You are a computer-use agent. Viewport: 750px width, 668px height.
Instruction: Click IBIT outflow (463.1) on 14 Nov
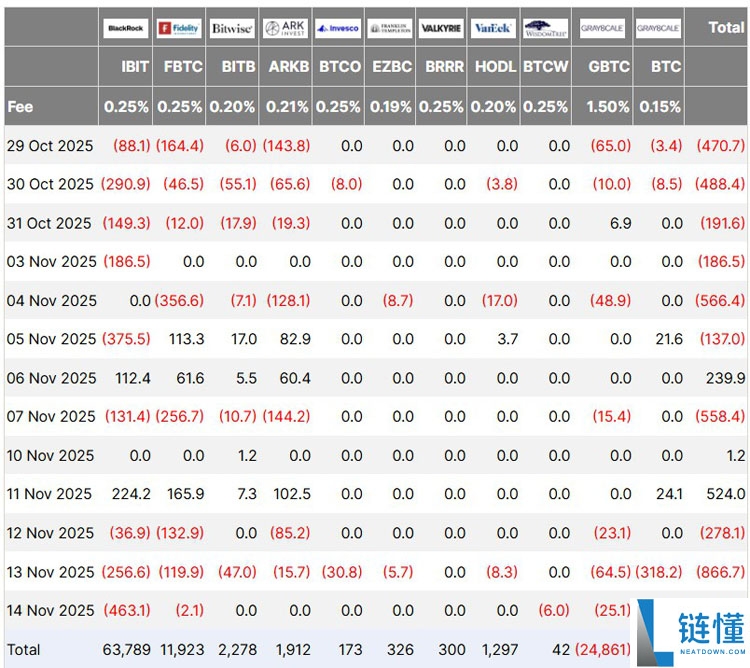pyautogui.click(x=127, y=610)
